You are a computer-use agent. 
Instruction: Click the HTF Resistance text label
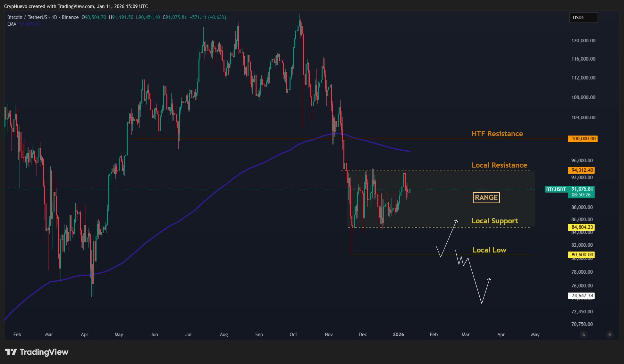pos(497,134)
